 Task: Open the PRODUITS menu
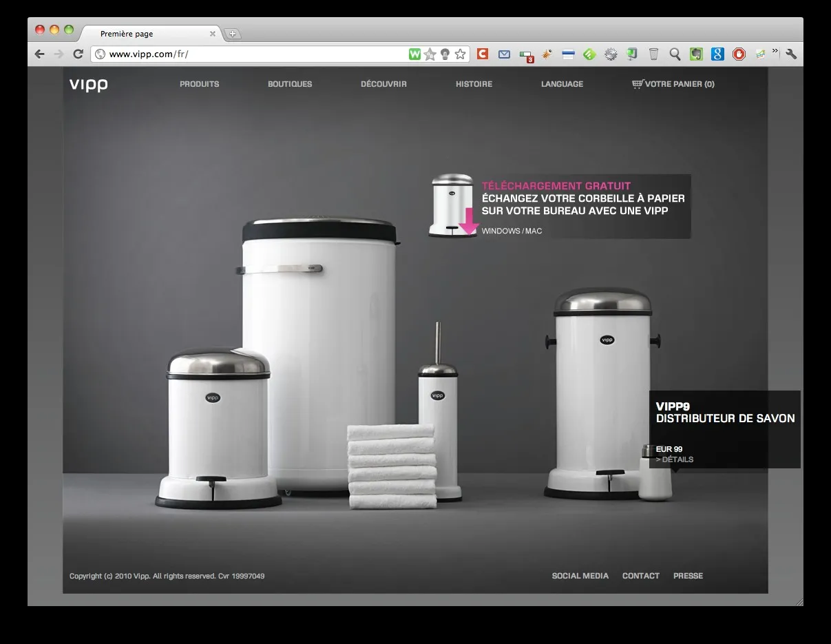(200, 84)
